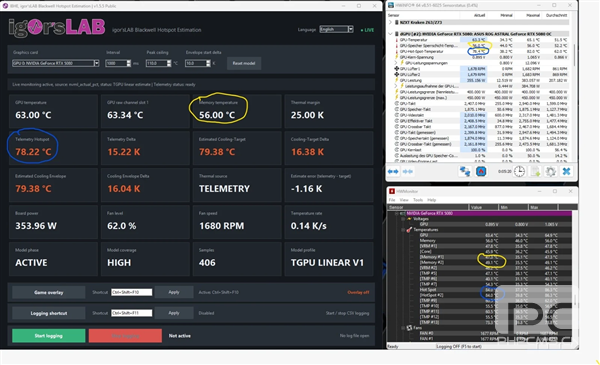600x365 pixels.
Task: Collapse the Temperatures node in HWMonitor
Action: pos(403,230)
